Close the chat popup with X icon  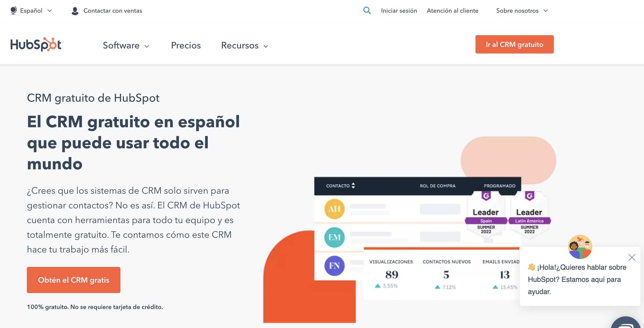[632, 257]
